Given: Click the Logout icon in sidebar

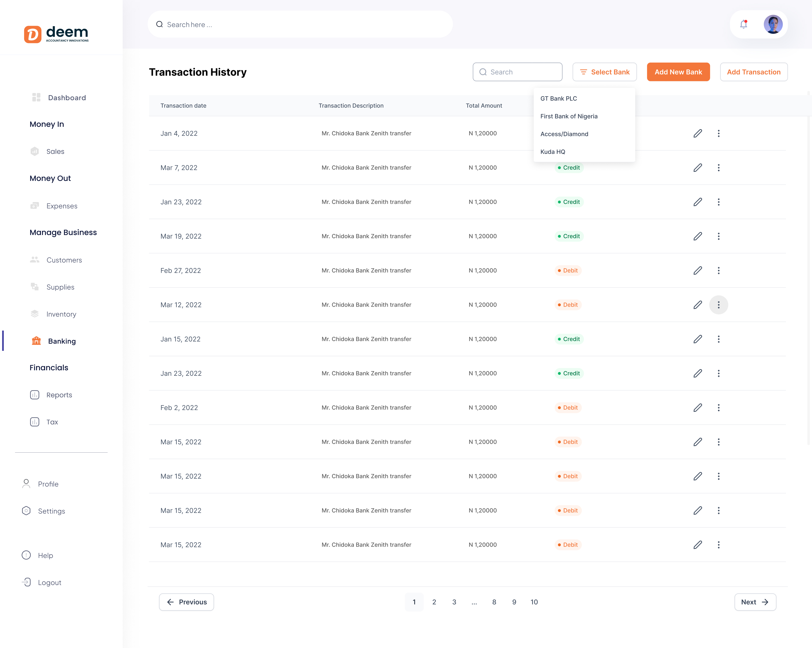Looking at the screenshot, I should point(26,582).
